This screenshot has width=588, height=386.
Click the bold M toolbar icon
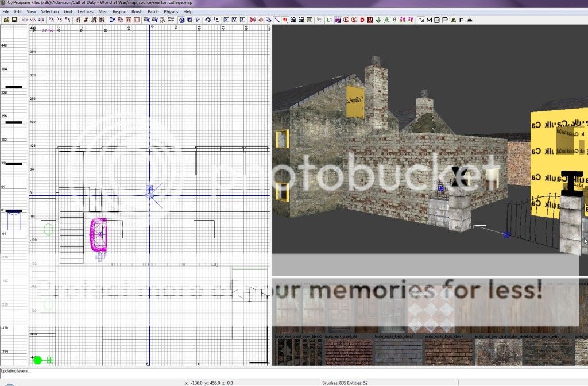click(430, 20)
